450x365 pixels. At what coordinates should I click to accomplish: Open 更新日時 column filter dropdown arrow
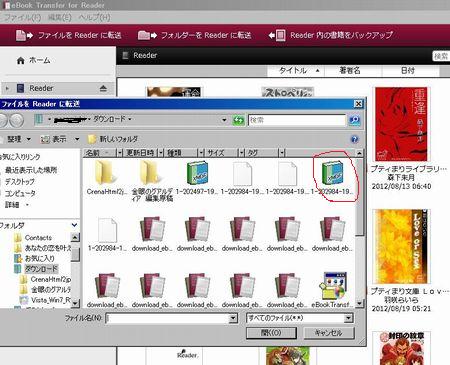tap(161, 153)
